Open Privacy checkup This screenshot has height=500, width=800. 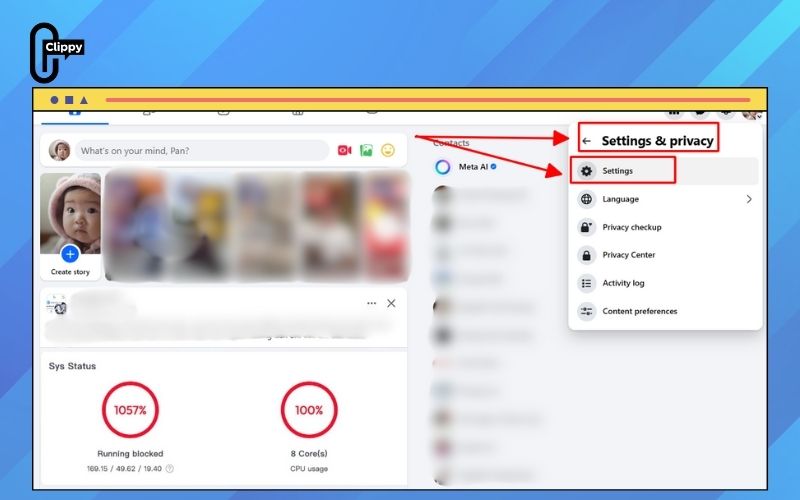[664, 227]
